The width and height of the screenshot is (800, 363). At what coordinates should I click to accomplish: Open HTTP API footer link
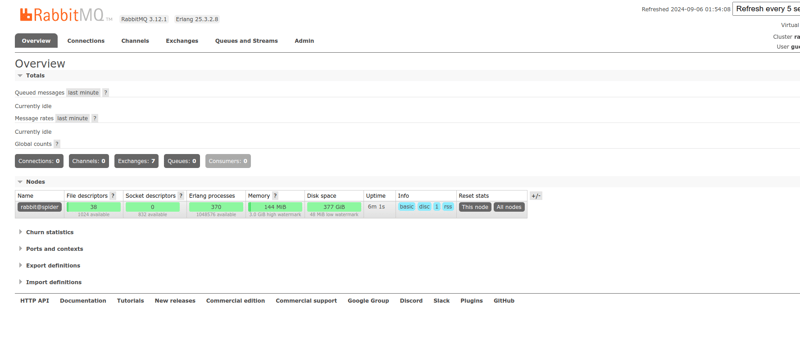point(35,301)
